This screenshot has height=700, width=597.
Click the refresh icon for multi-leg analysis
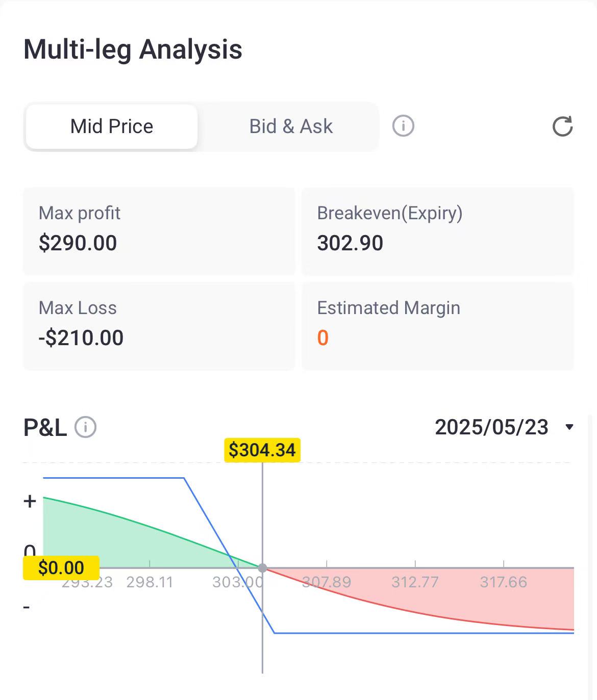tap(562, 126)
